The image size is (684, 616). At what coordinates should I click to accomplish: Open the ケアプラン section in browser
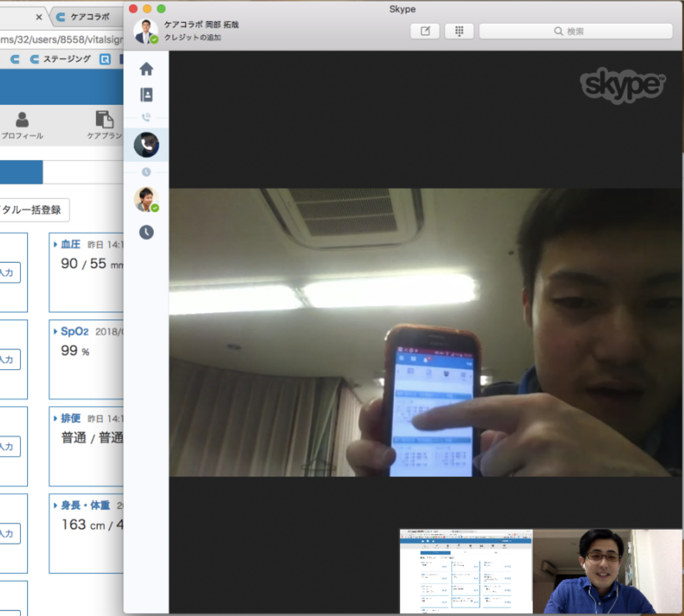(104, 126)
